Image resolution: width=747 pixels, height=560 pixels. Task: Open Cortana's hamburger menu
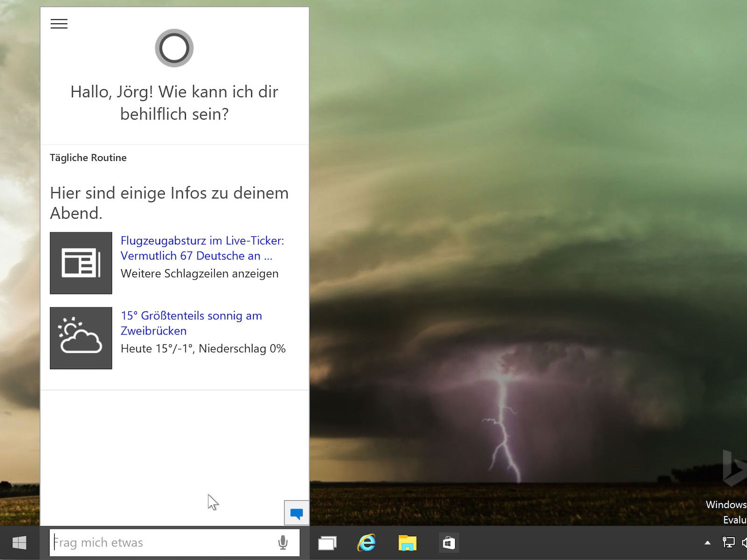point(59,24)
